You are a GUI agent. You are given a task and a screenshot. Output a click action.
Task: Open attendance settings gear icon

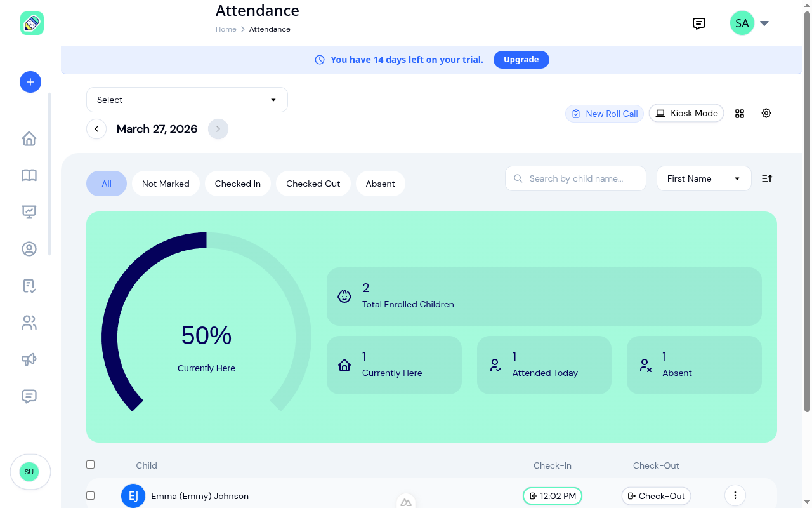coord(766,113)
